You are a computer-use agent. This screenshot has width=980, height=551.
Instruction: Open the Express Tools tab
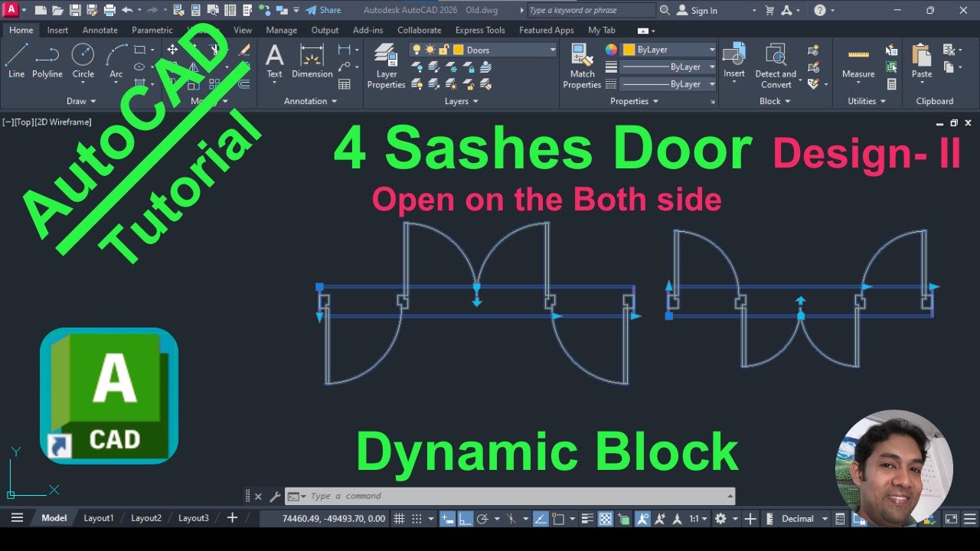[480, 30]
